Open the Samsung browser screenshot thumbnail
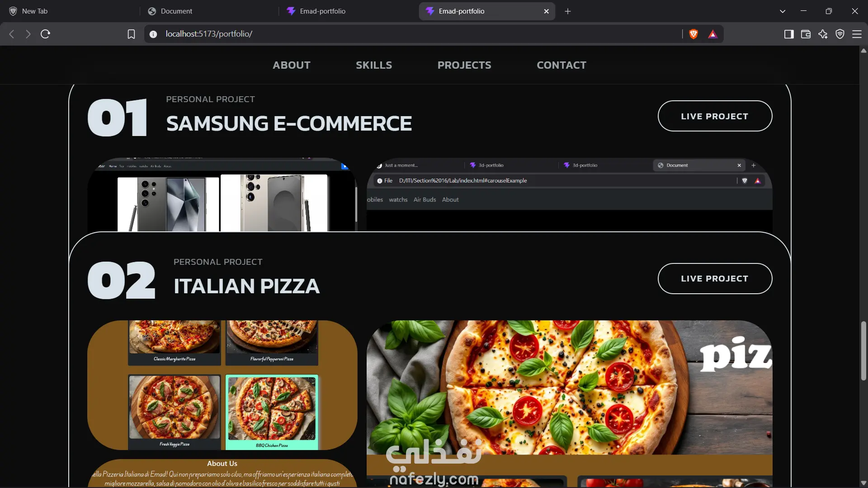The height and width of the screenshot is (488, 868). click(569, 195)
